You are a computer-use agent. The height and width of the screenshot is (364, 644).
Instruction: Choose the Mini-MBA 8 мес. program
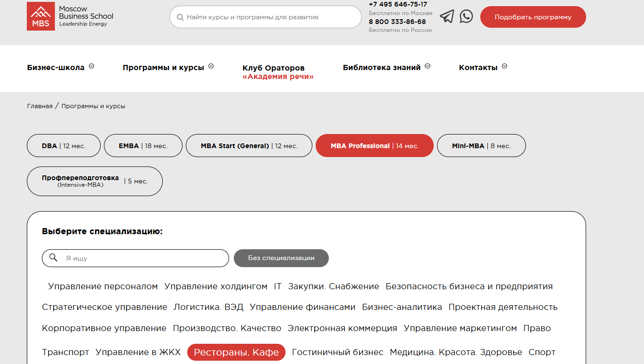click(x=481, y=146)
